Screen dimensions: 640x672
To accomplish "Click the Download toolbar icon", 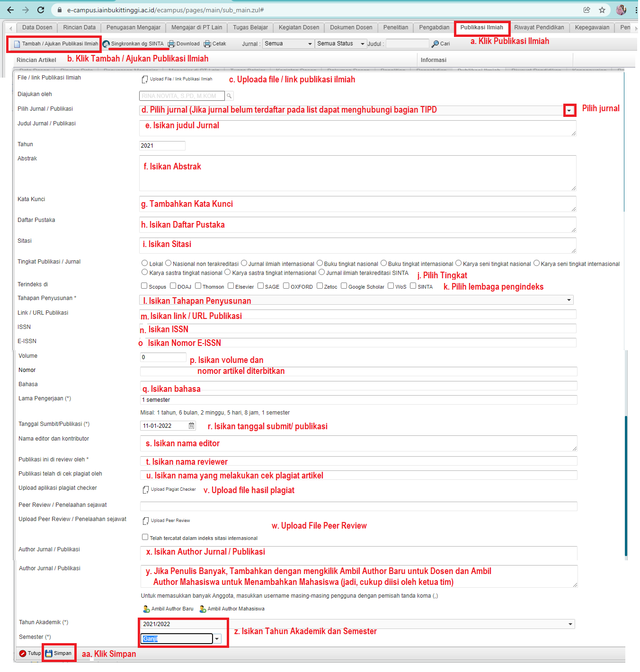I will (171, 44).
